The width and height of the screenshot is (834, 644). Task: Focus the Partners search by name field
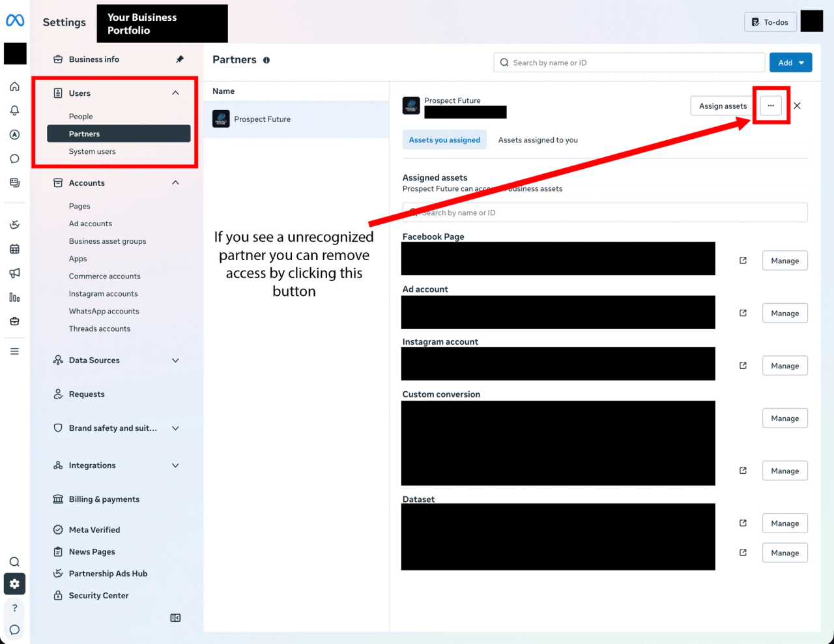click(x=629, y=63)
